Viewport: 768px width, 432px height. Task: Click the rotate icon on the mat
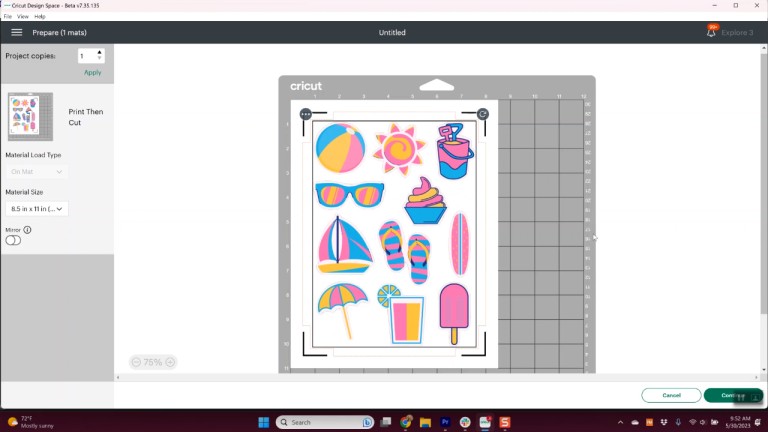coord(482,114)
